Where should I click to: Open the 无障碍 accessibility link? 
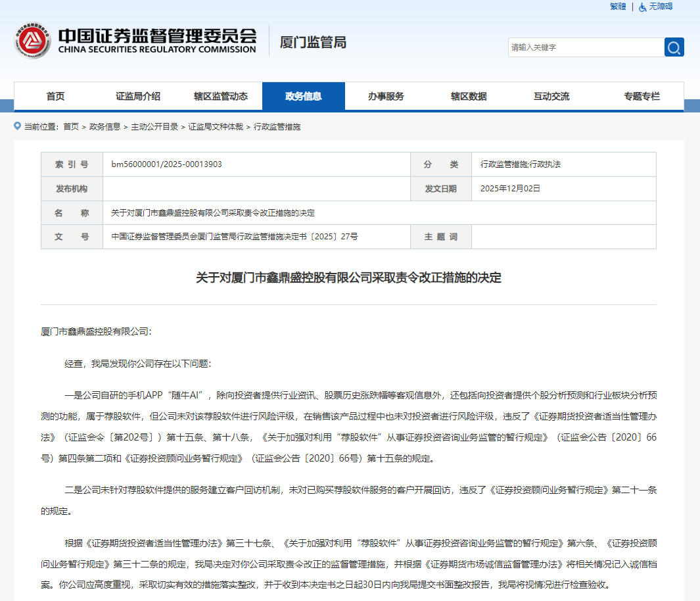[661, 7]
